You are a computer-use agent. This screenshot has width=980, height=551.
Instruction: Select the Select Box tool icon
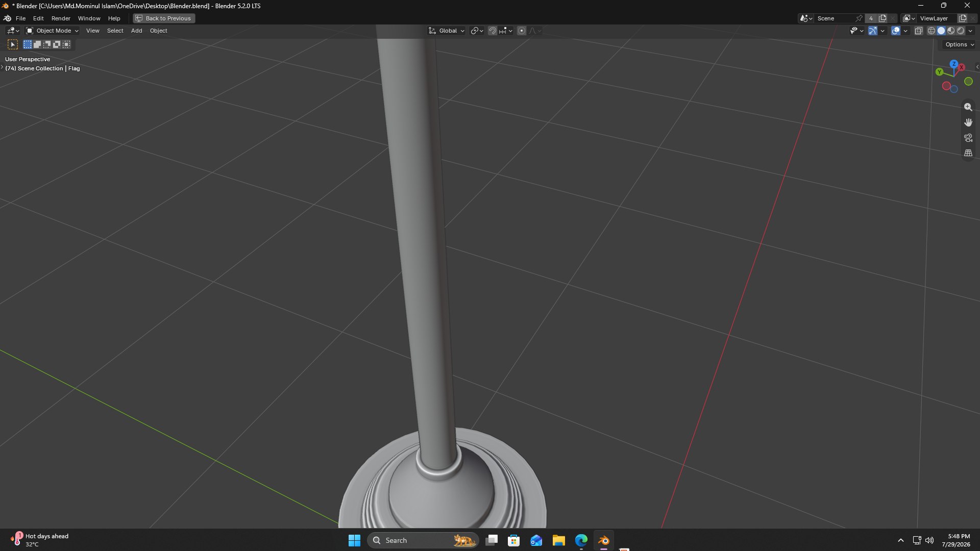[13, 45]
